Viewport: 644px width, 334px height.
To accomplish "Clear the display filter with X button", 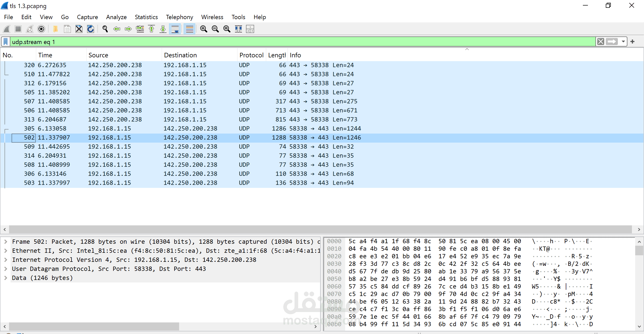I will (601, 42).
